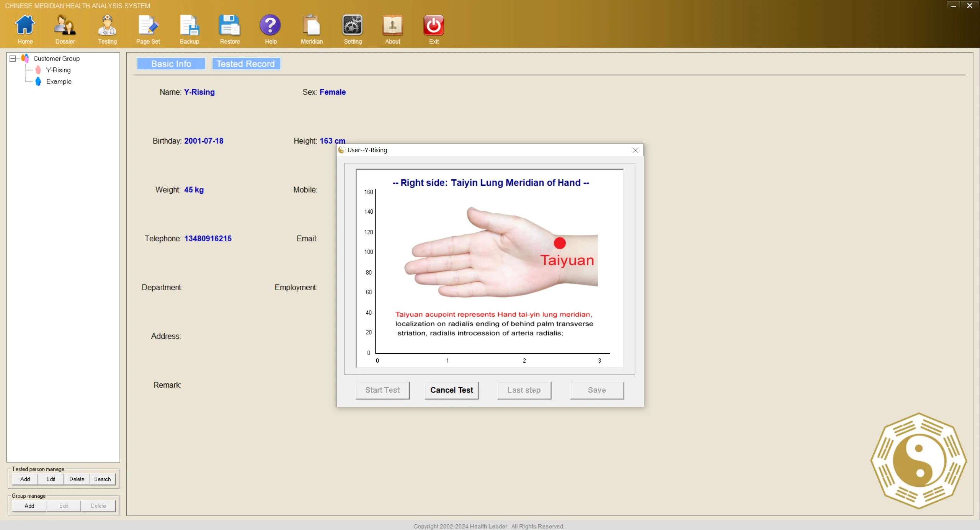
Task: Select Example person in tree
Action: (x=59, y=82)
